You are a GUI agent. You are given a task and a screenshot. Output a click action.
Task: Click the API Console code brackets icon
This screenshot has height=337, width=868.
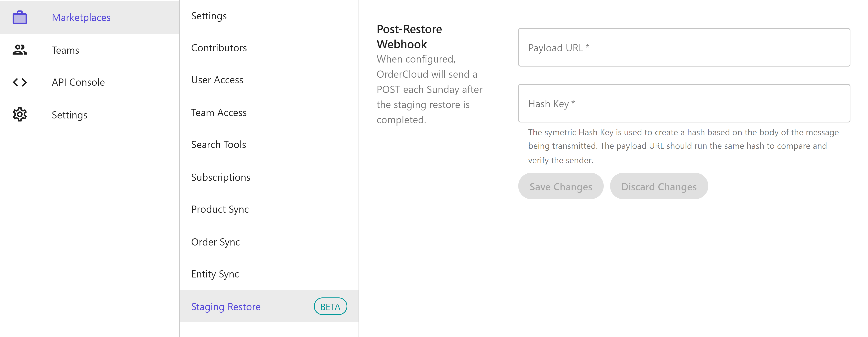(x=20, y=82)
